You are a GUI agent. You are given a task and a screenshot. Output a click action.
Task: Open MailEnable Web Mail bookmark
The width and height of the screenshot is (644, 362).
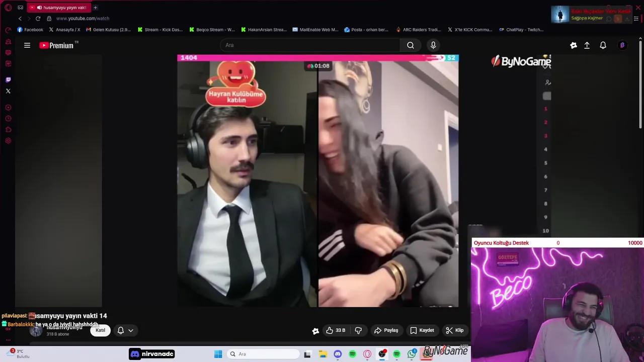coord(315,30)
